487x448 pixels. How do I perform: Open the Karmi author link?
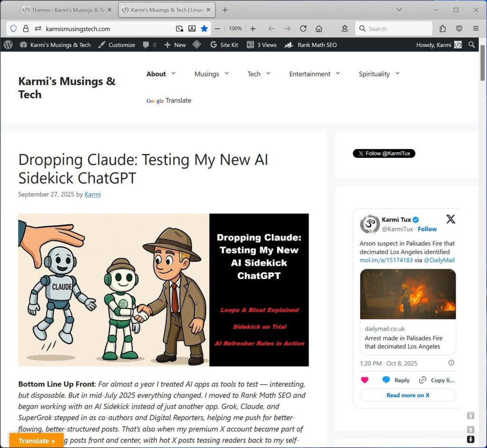click(x=92, y=194)
